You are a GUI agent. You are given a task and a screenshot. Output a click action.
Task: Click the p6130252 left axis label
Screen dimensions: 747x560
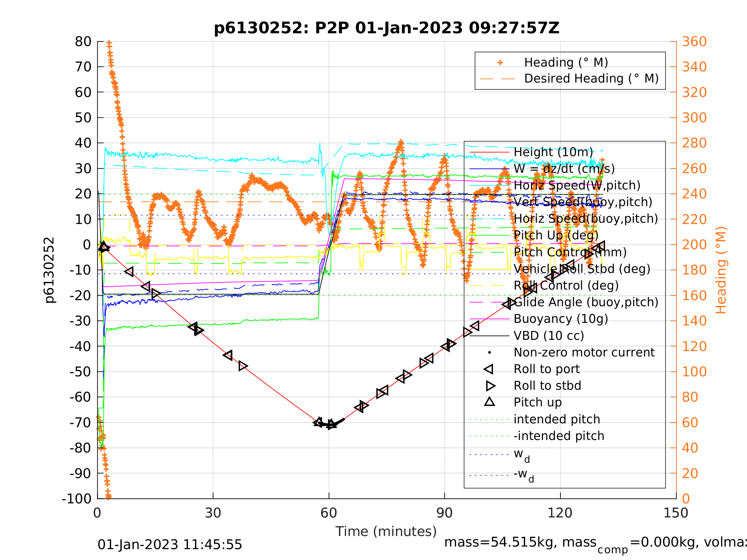click(x=49, y=270)
